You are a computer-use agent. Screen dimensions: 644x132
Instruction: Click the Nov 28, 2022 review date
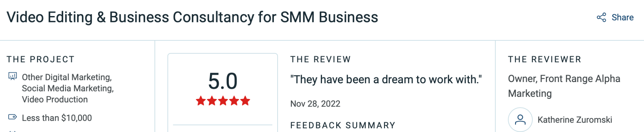coord(315,104)
